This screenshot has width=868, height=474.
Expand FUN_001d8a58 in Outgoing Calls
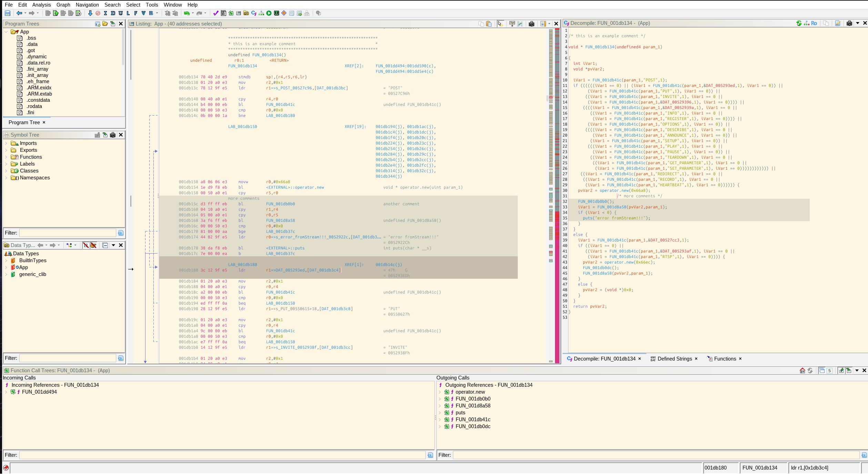pos(440,406)
